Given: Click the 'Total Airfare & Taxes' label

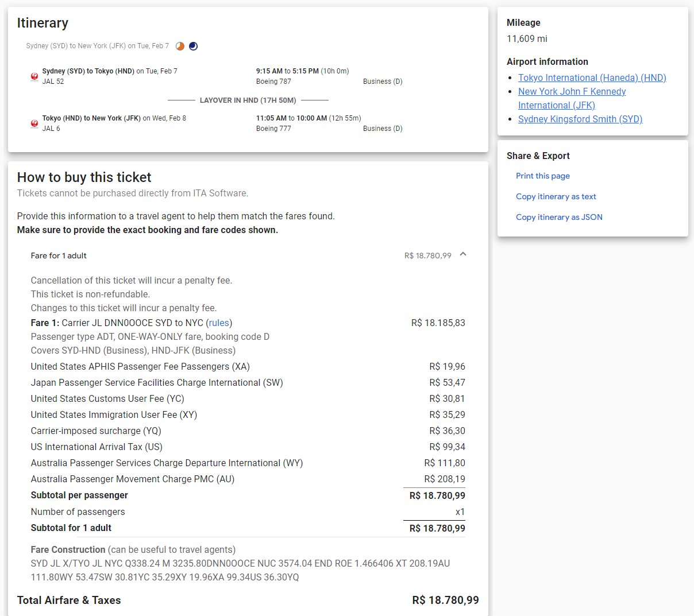Looking at the screenshot, I should click(69, 600).
